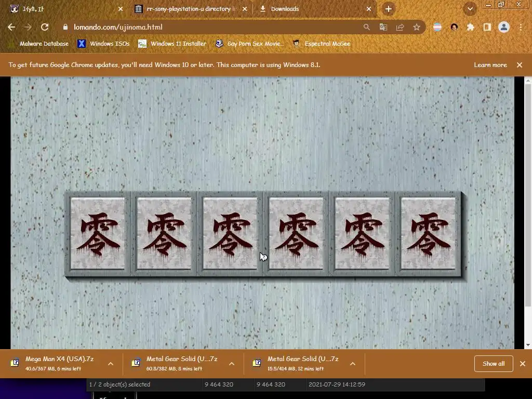
Task: Share this page via the share icon
Action: click(400, 27)
